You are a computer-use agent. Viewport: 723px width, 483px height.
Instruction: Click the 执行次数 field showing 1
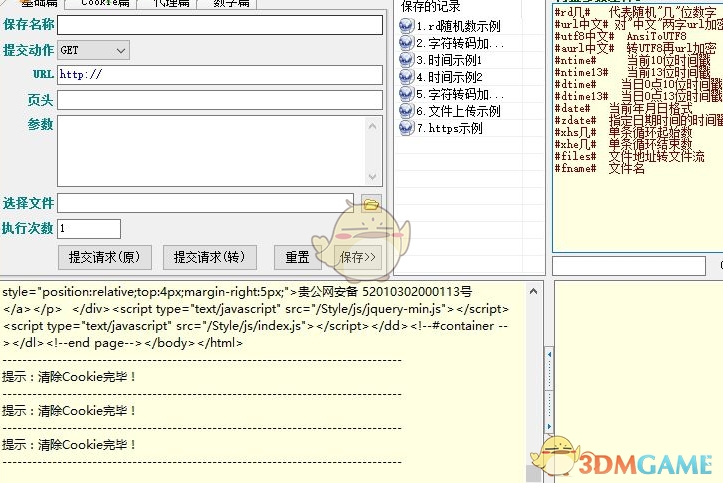click(x=89, y=229)
